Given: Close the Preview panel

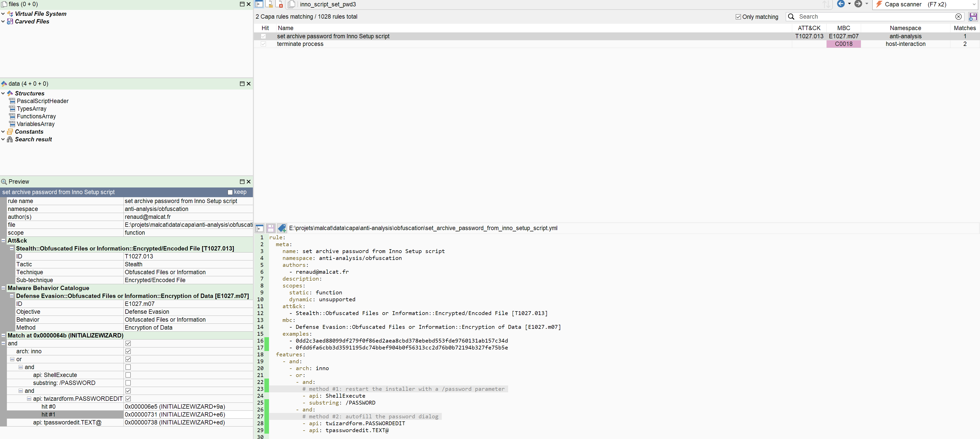Looking at the screenshot, I should (x=248, y=182).
